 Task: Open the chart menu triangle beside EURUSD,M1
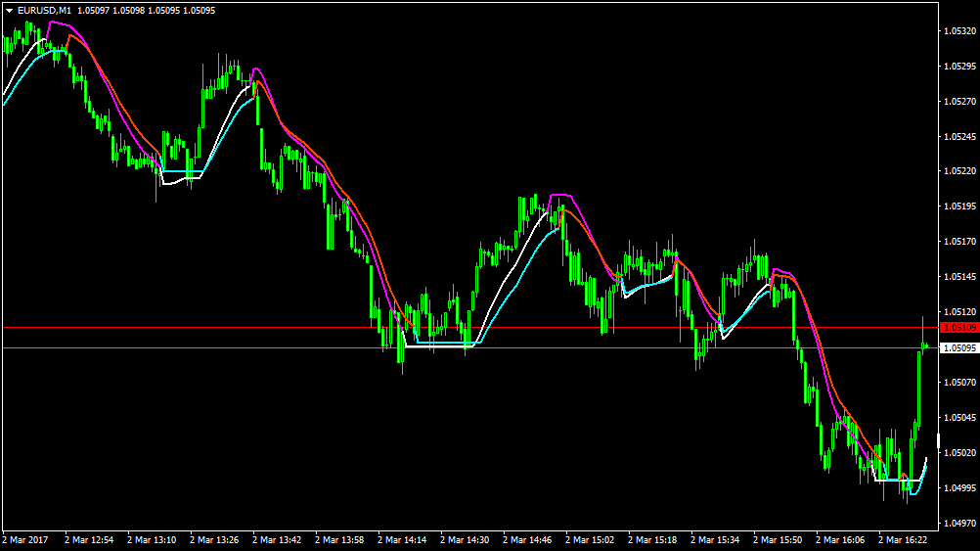(x=10, y=11)
